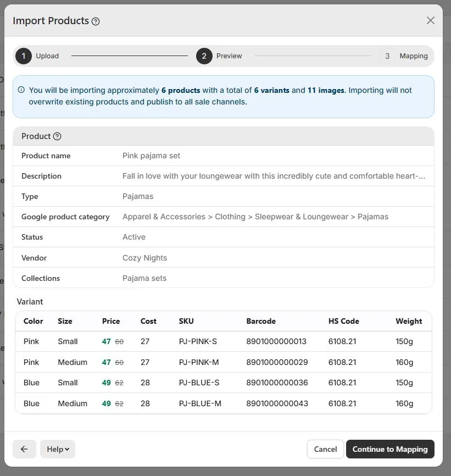
Task: Click the Variant section heading
Action: tap(30, 302)
